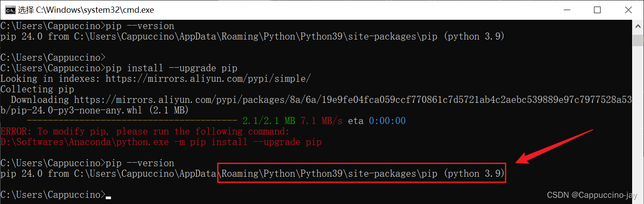Click the blinking cursor at the last prompt
This screenshot has width=644, height=204.
[108, 197]
